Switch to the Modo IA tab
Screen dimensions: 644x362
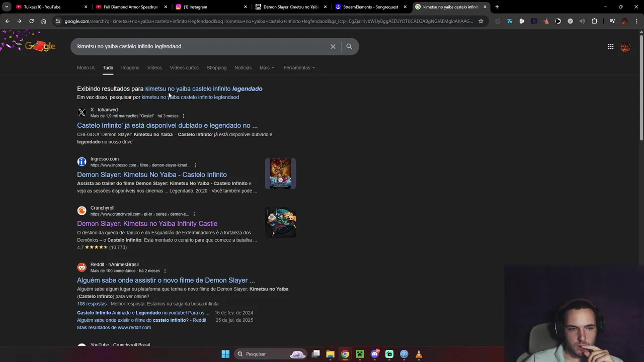pos(86,68)
